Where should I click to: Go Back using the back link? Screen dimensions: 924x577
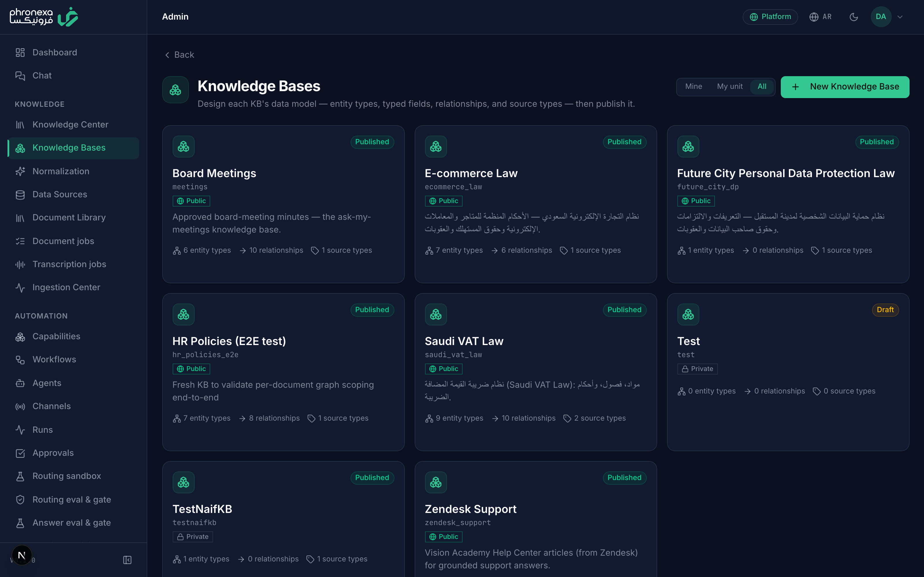click(x=179, y=55)
